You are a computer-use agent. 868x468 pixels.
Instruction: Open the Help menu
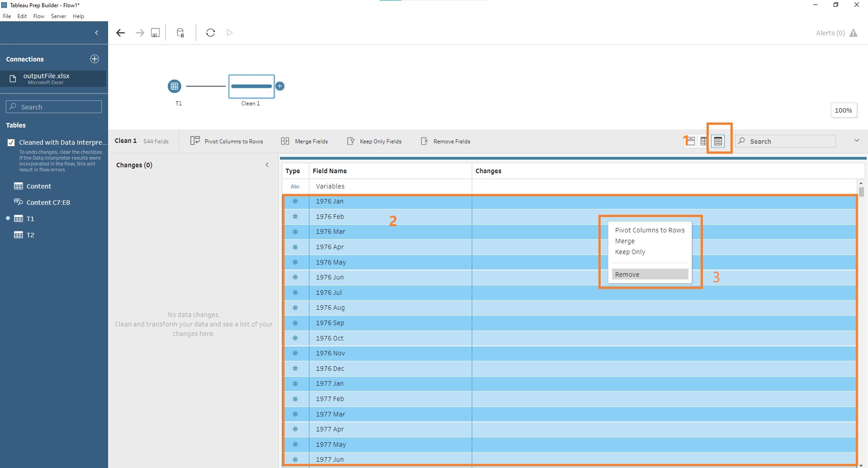(x=78, y=16)
